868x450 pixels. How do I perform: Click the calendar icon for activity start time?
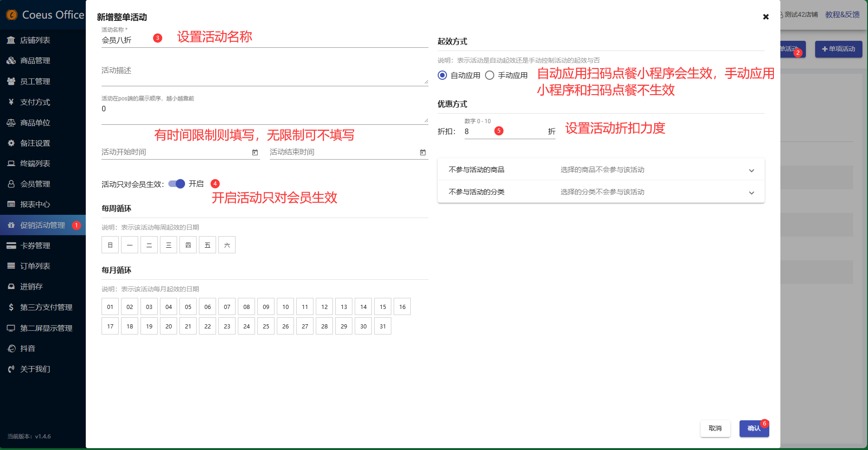coord(255,153)
